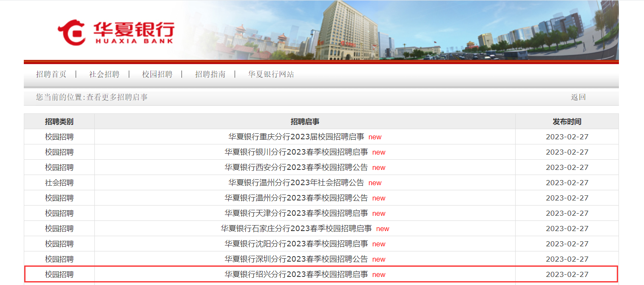Click the 招聘类别 column header

click(59, 121)
